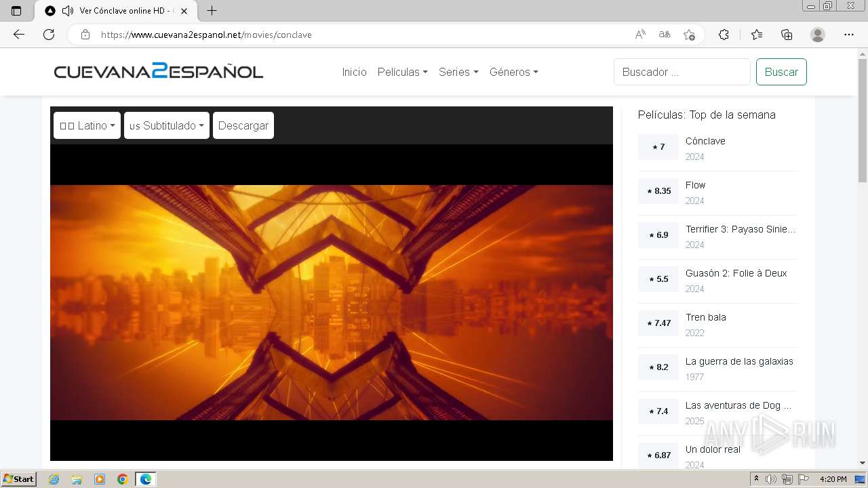Screen dimensions: 868x488
Task: Click the scrollbar down arrow
Action: click(x=863, y=463)
